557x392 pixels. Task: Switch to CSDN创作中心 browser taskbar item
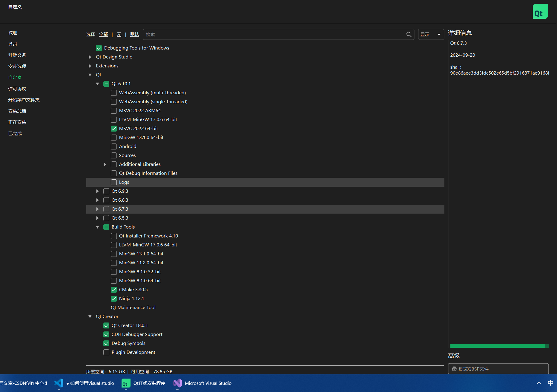click(x=23, y=383)
